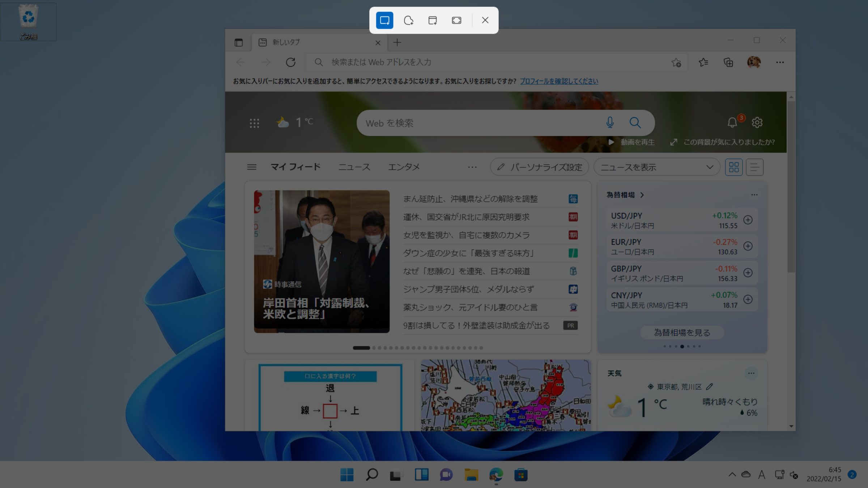868x488 pixels.
Task: Select rectangular snip mode in Snipping Tool
Action: (x=384, y=21)
